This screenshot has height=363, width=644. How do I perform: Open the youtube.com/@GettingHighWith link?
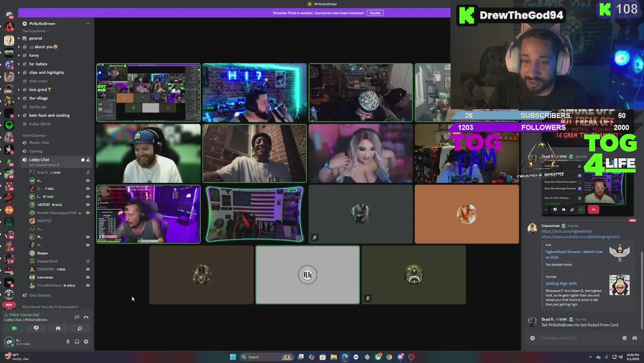[581, 237]
